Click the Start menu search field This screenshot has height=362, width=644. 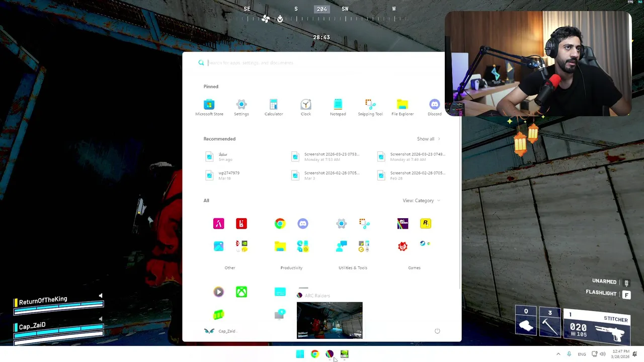click(322, 63)
